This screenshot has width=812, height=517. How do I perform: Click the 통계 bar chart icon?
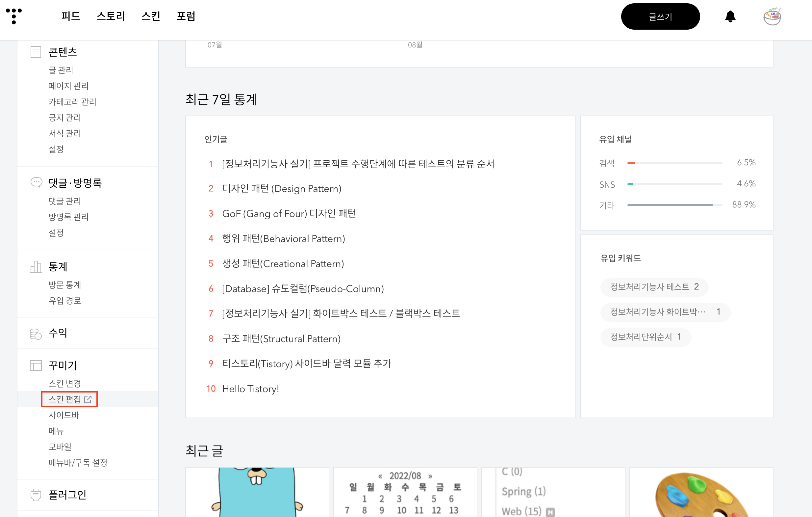coord(36,267)
